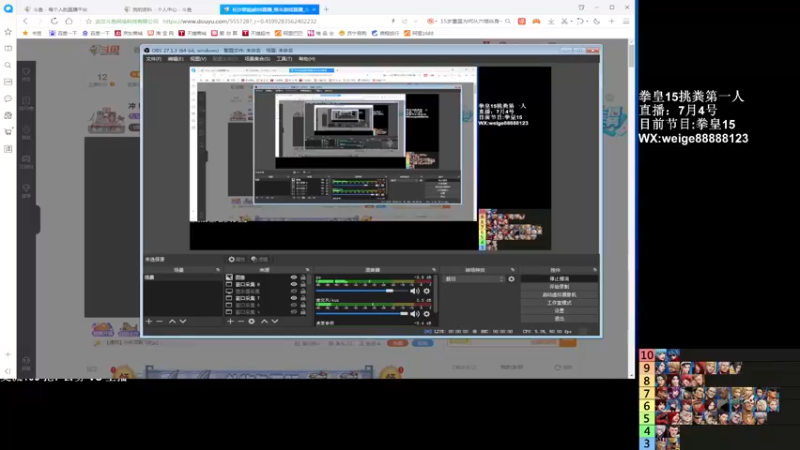Select the 窗口采集 7 source row
The height and width of the screenshot is (450, 800).
click(266, 298)
